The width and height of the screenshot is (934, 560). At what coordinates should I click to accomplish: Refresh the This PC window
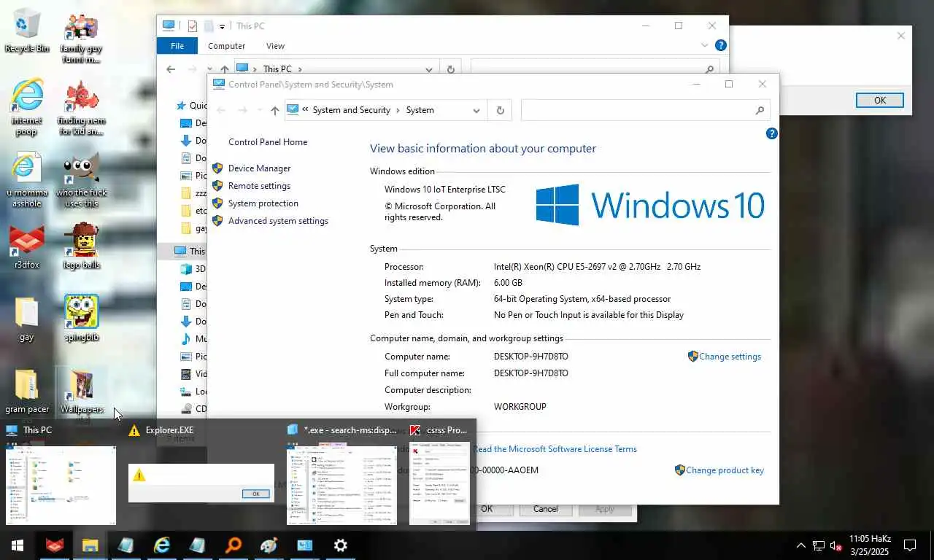point(450,69)
